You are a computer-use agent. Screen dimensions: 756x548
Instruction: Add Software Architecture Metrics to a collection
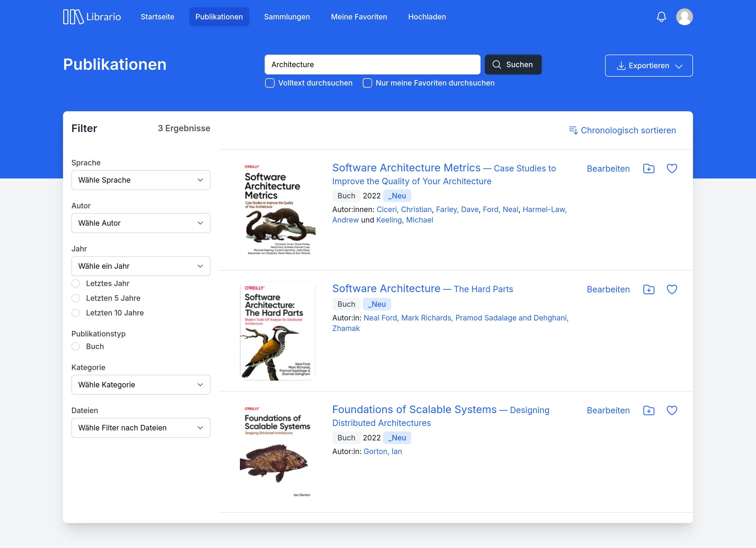point(649,169)
